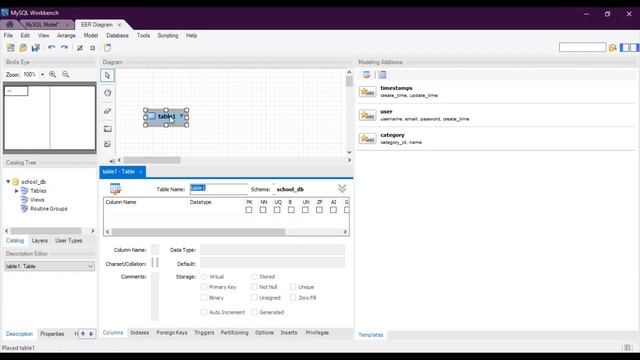Open the home screen tab icon
This screenshot has width=640, height=360.
(10, 24)
